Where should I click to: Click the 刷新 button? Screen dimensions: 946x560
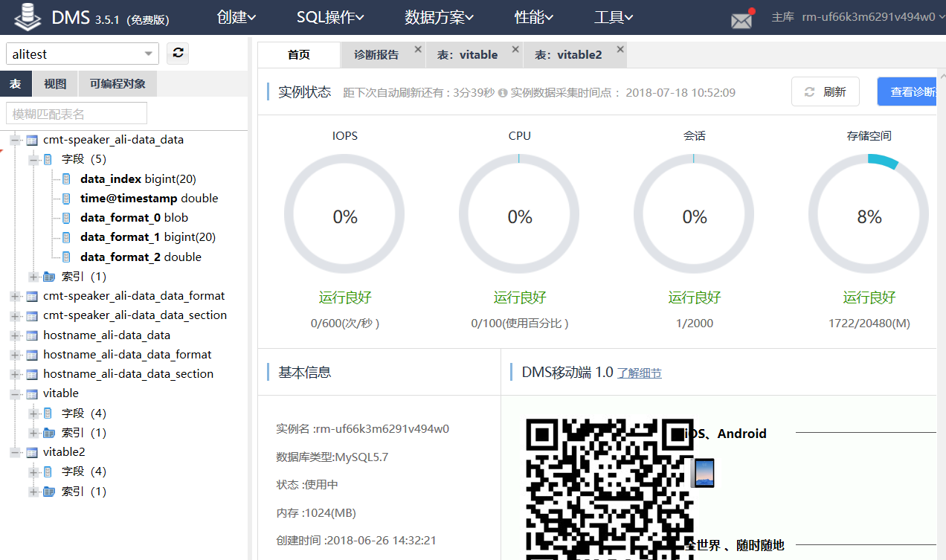pyautogui.click(x=826, y=91)
